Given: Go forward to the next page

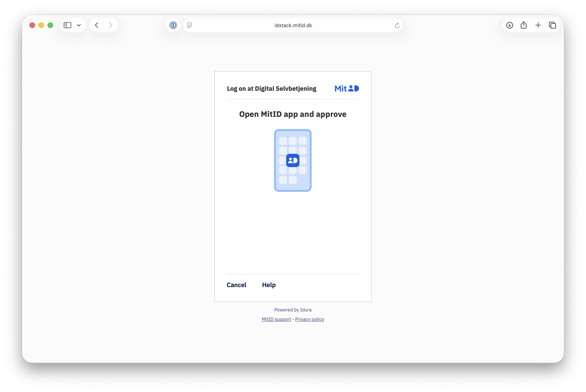Looking at the screenshot, I should [110, 25].
